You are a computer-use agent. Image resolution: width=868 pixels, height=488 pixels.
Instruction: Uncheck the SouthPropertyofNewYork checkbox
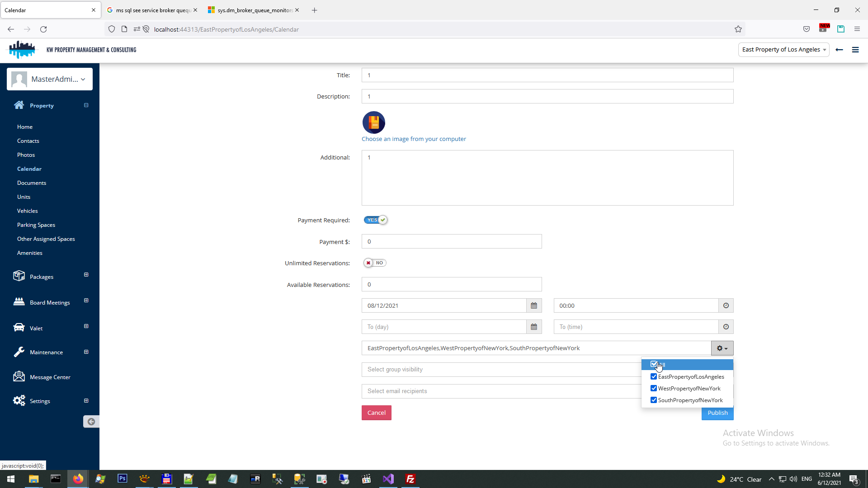click(x=654, y=400)
